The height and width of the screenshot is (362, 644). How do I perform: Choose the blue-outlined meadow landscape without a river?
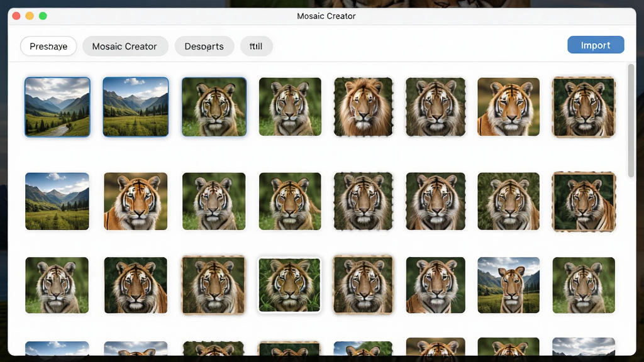[x=136, y=107]
